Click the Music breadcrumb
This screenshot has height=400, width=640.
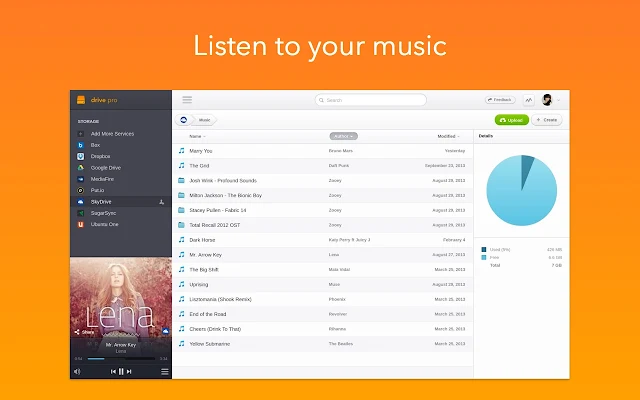(204, 120)
